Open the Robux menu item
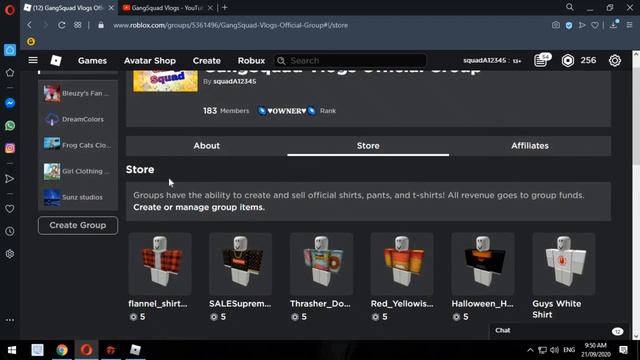The height and width of the screenshot is (360, 640). click(x=251, y=61)
